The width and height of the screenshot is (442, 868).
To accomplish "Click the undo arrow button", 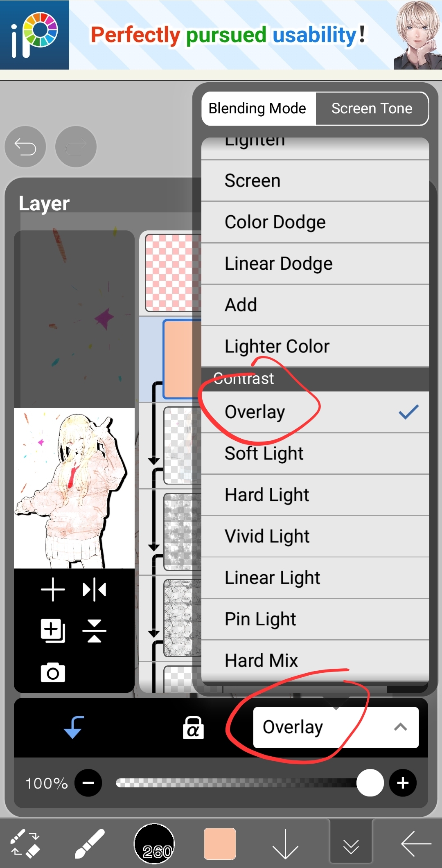I will (x=25, y=147).
